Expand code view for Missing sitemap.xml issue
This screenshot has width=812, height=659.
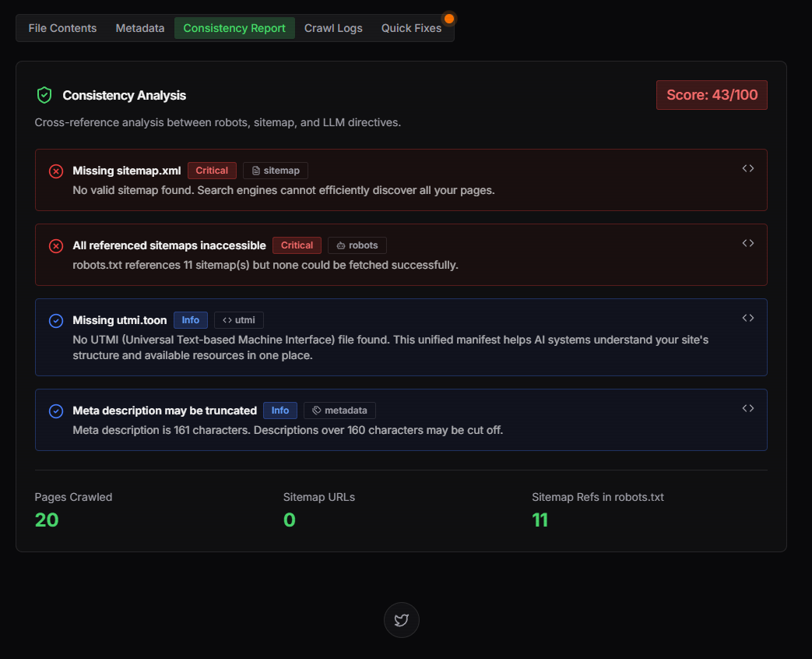(x=748, y=167)
